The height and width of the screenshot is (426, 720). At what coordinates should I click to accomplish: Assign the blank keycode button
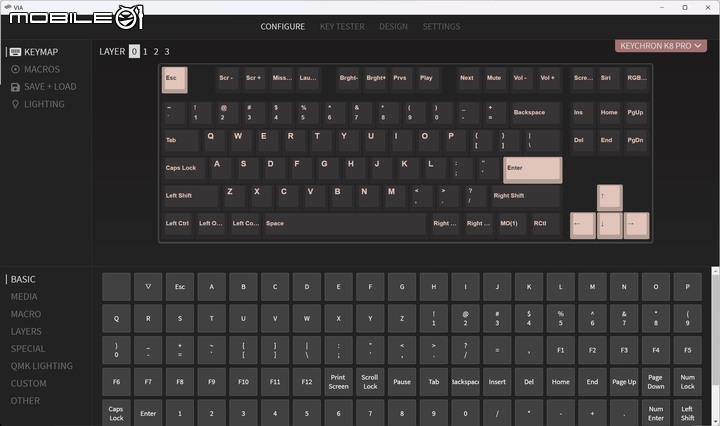116,287
